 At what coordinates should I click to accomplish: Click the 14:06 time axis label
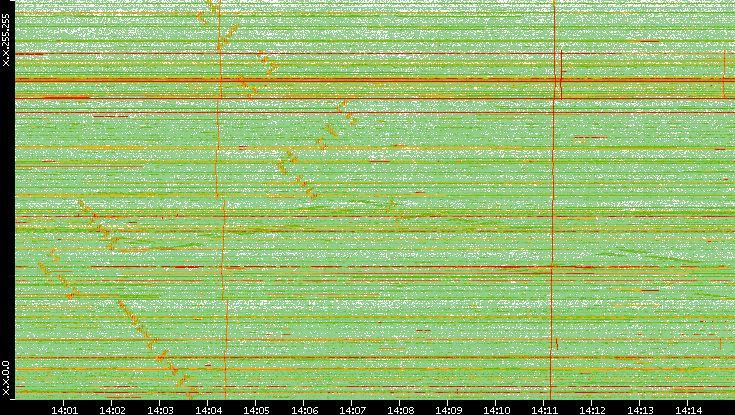point(304,410)
